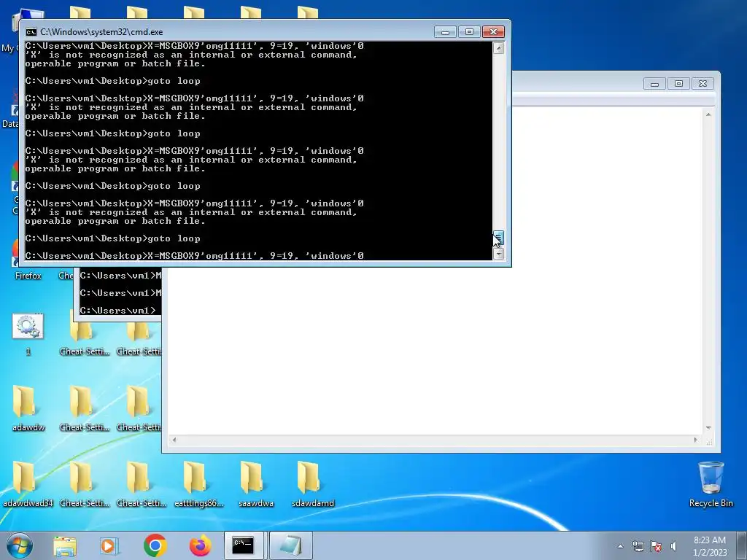
Task: Maximize the background Notepad window
Action: pyautogui.click(x=679, y=84)
